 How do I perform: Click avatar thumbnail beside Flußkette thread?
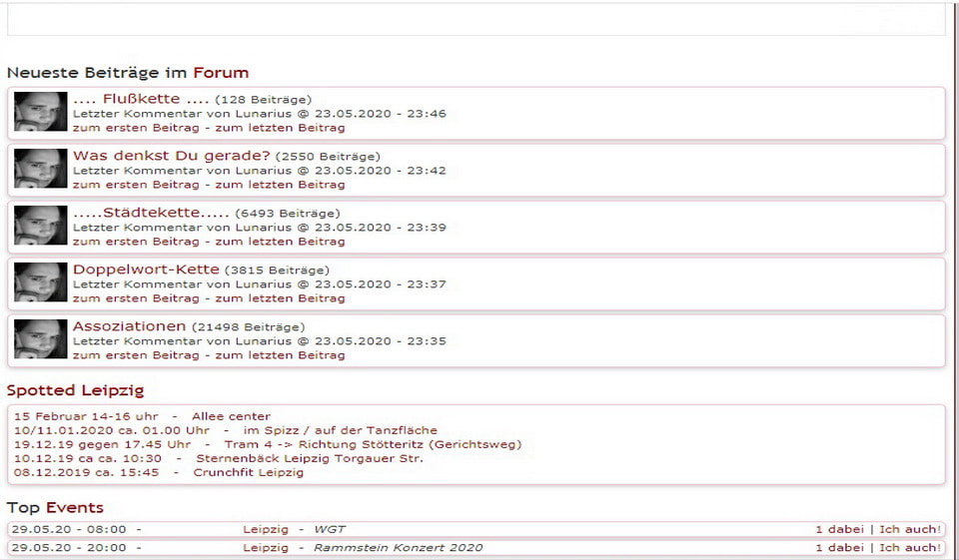coord(40,112)
